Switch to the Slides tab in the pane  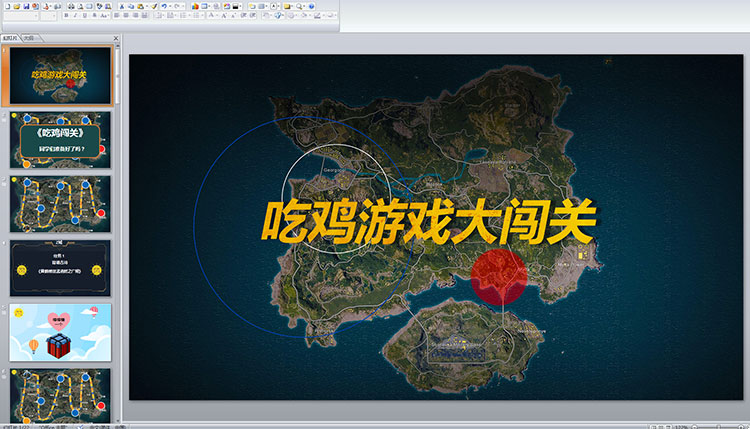coord(10,38)
